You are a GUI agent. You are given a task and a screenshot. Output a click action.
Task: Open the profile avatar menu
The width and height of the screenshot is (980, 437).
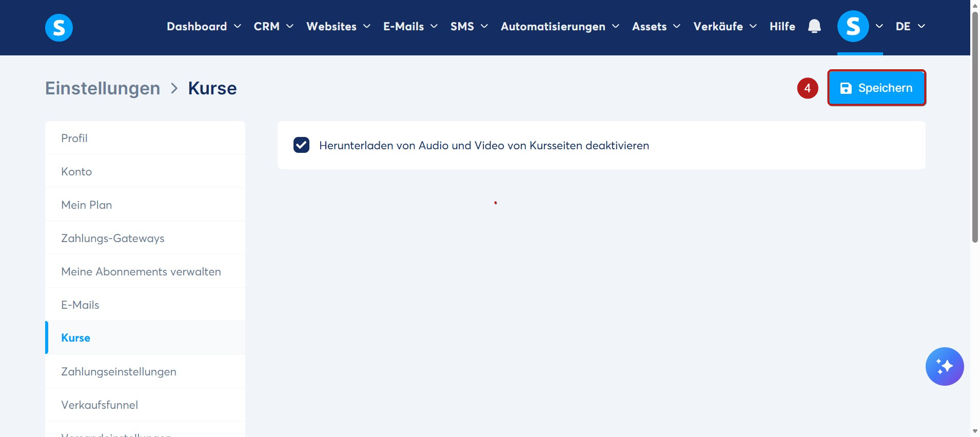(x=853, y=26)
